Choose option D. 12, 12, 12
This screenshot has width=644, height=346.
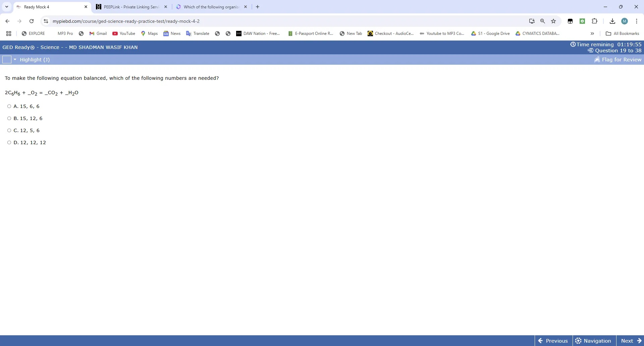point(9,142)
